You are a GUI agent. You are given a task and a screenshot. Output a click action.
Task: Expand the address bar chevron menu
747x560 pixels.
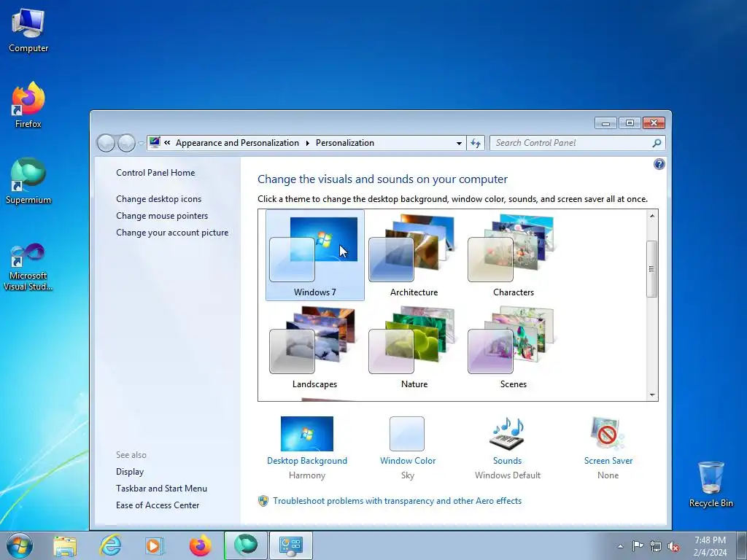pyautogui.click(x=167, y=142)
